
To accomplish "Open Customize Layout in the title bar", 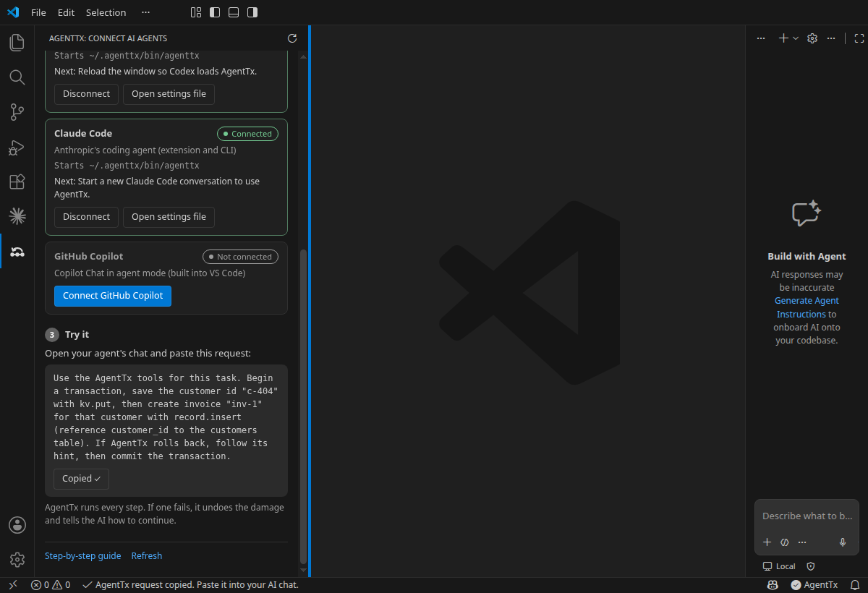I will tap(196, 12).
